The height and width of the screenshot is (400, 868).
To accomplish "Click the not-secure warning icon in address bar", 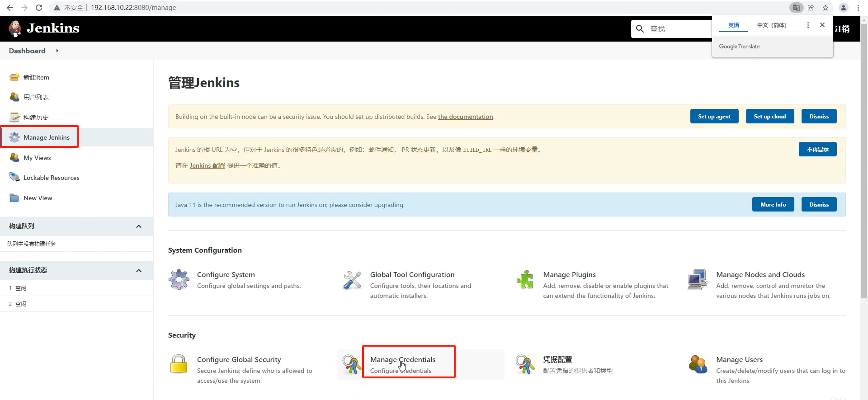I will tap(57, 8).
